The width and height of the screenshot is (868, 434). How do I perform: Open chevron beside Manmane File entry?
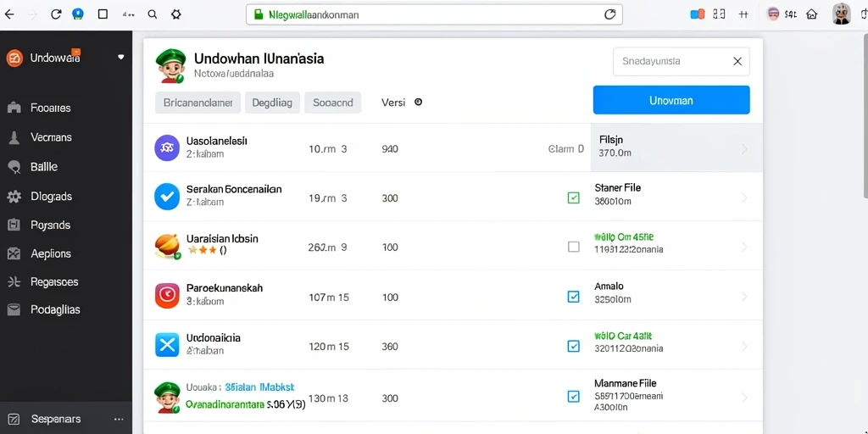coord(744,397)
